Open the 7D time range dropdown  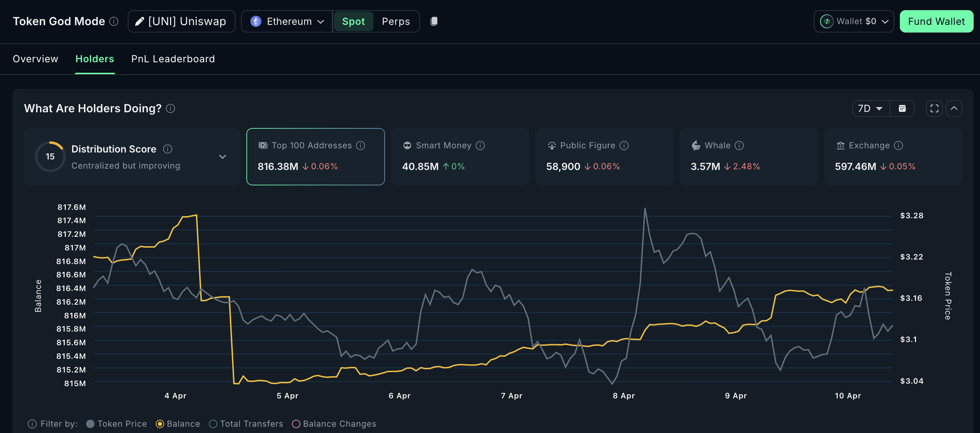[870, 109]
